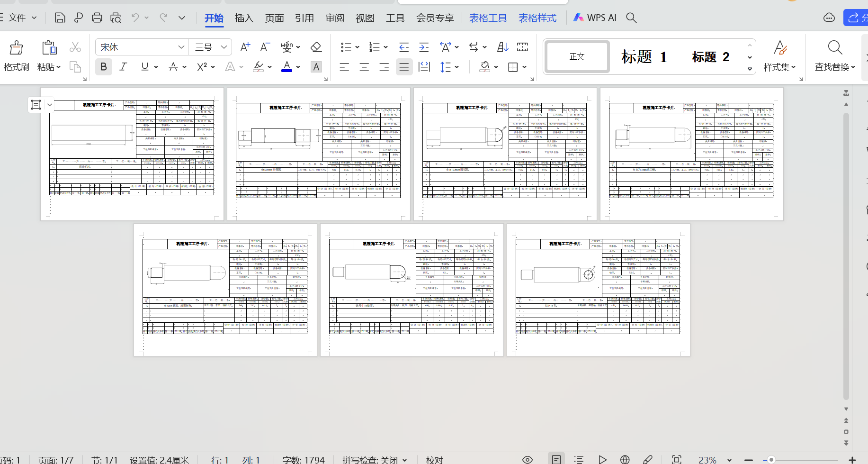Screen dimensions: 868x464
Task: Toggle eye protection mode icon
Action: pos(528,459)
